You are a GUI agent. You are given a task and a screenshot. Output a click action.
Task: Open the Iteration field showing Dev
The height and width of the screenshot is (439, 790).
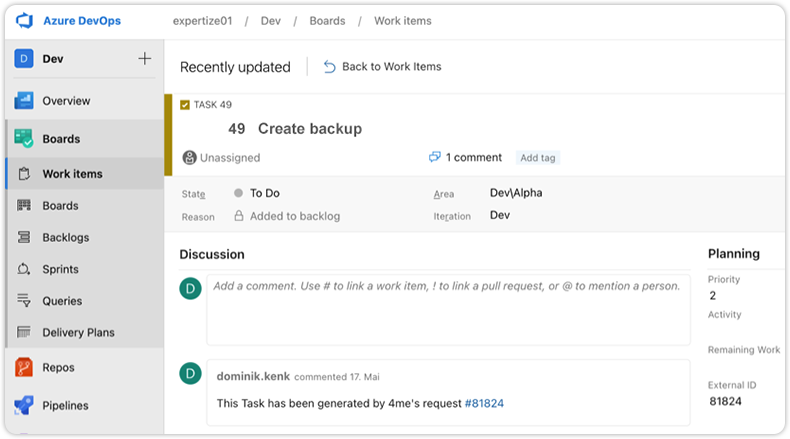pos(500,215)
